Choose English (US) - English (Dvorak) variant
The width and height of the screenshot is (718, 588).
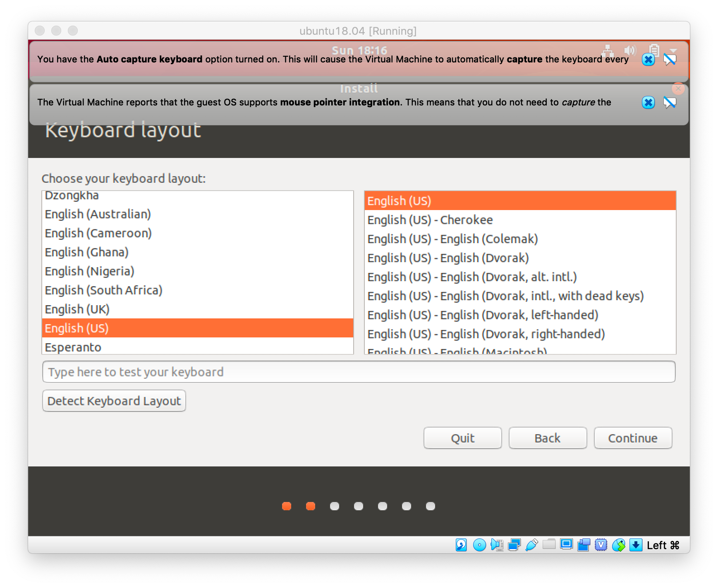(520, 258)
